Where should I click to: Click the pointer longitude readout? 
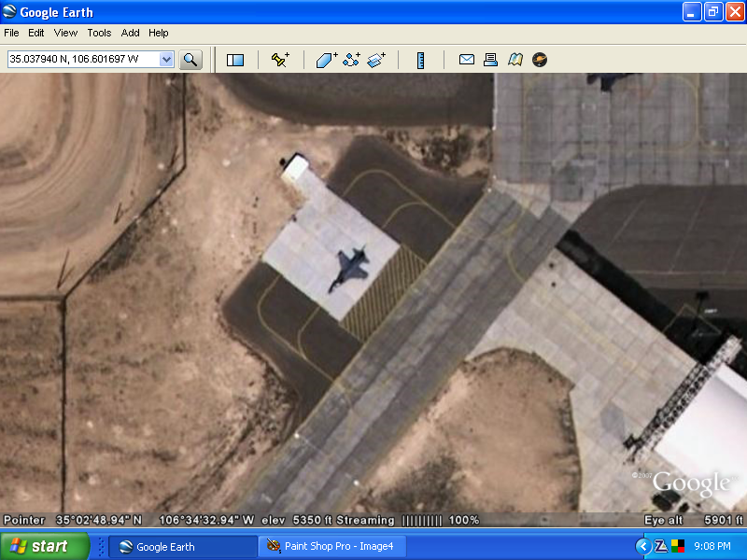[206, 520]
